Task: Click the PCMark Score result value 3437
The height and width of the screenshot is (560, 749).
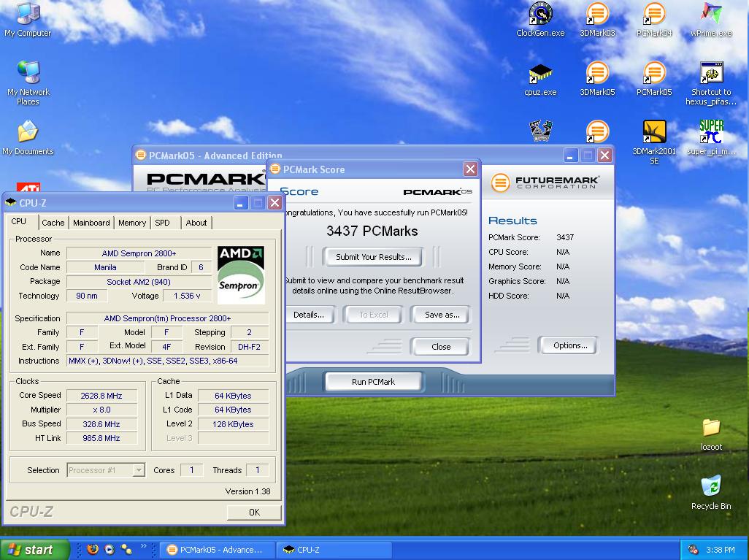Action: (565, 237)
